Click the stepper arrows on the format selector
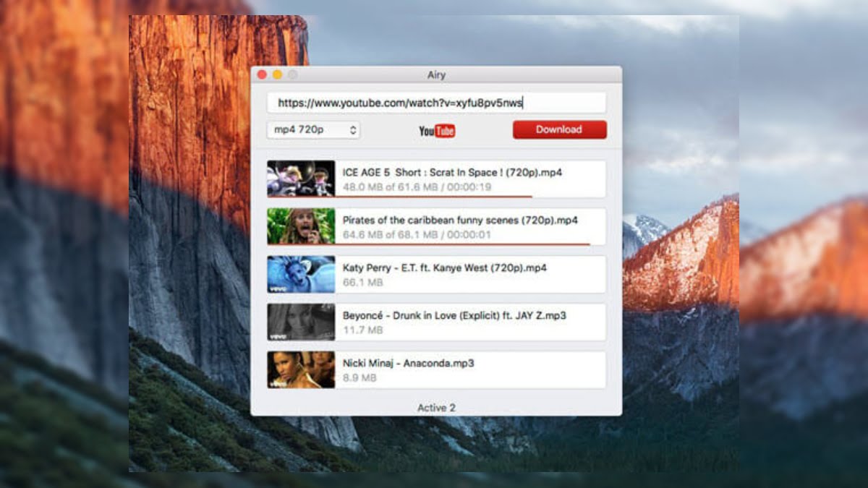This screenshot has height=488, width=868. point(353,130)
